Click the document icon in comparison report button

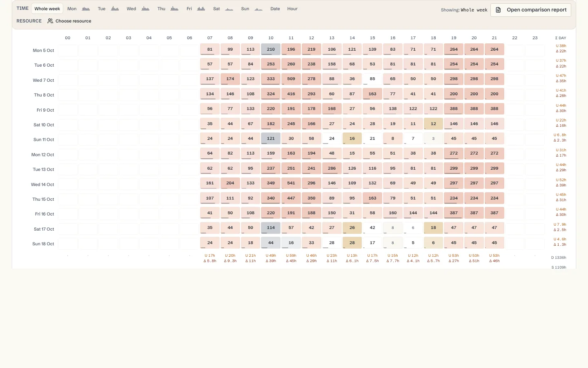click(498, 10)
